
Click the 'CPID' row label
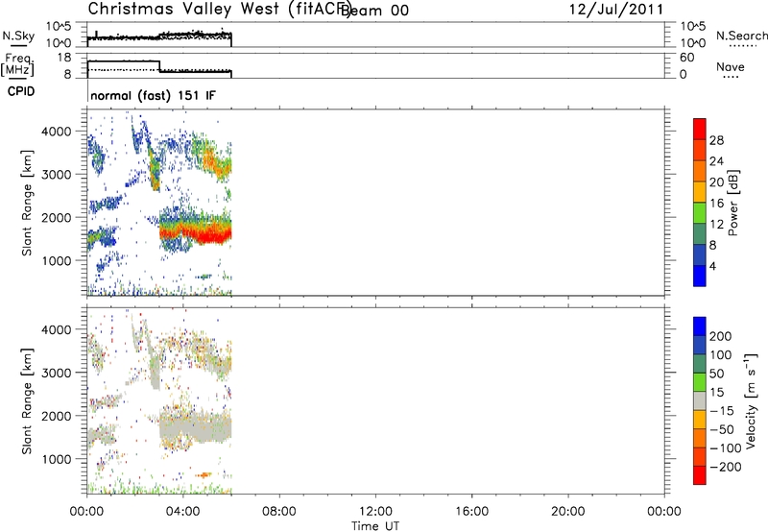click(21, 91)
